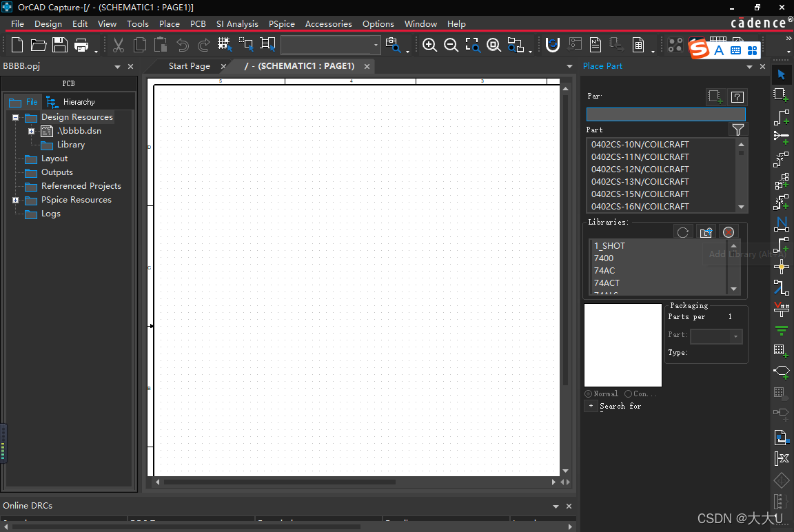Image resolution: width=794 pixels, height=532 pixels.
Task: Select the Place Bus Entry tool
Action: pyautogui.click(x=782, y=288)
